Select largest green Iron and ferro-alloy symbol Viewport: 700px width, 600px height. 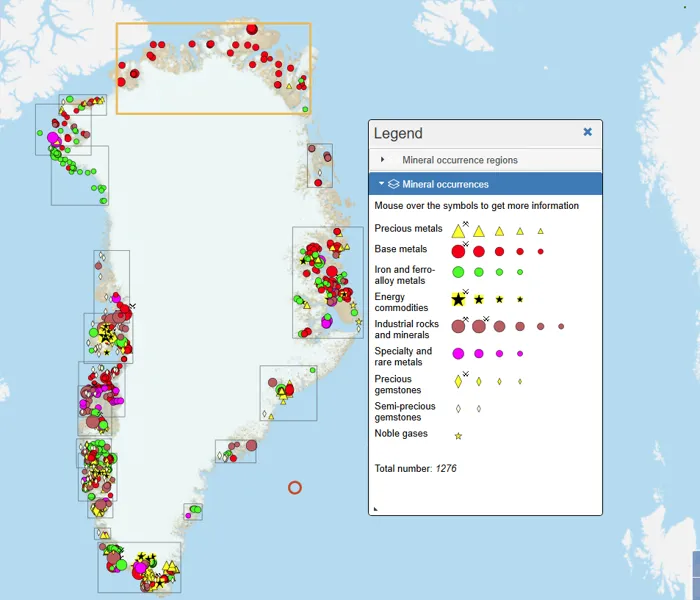click(458, 271)
